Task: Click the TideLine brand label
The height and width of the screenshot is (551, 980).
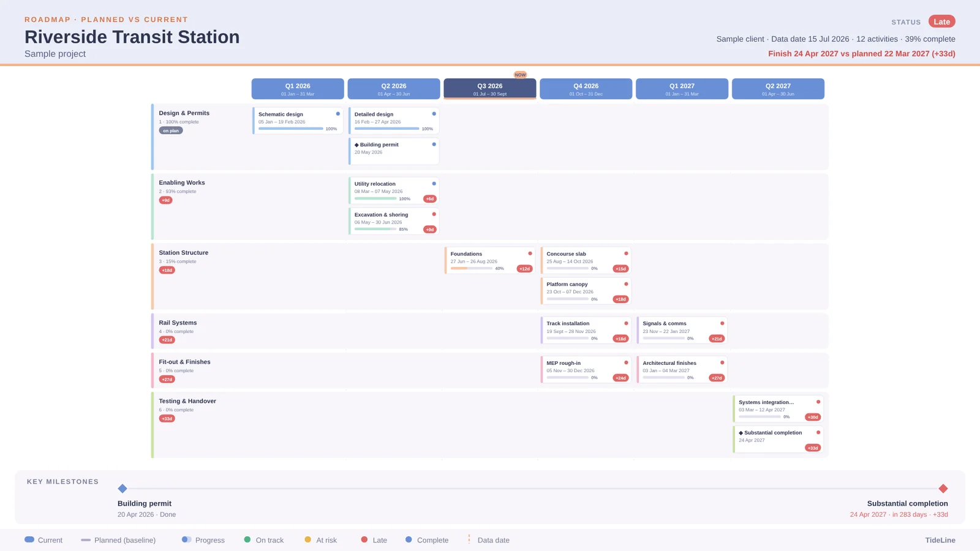Action: 940,540
